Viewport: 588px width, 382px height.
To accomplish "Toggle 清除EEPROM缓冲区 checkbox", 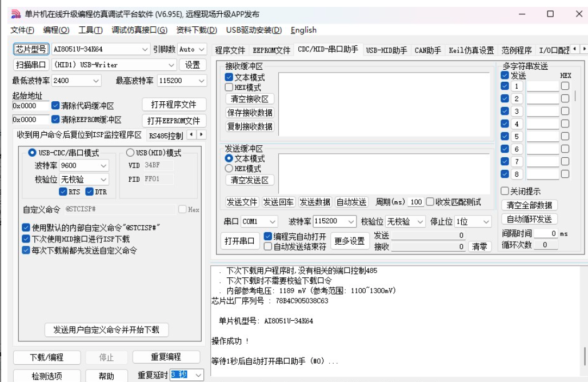I will click(55, 120).
